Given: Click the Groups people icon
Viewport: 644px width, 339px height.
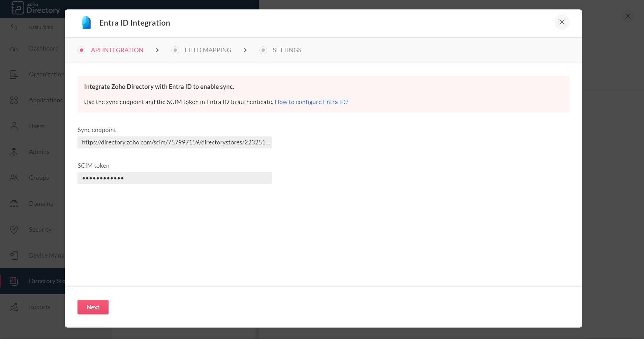Looking at the screenshot, I should (x=14, y=178).
